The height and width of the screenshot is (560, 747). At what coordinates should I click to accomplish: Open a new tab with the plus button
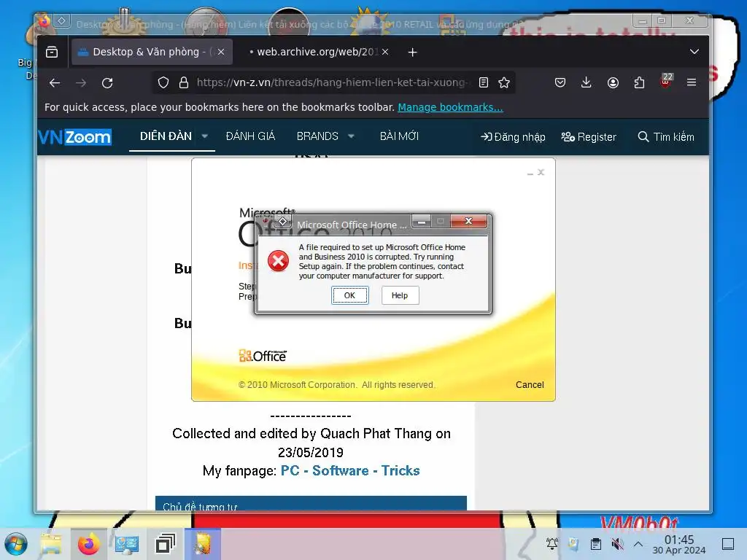[413, 52]
